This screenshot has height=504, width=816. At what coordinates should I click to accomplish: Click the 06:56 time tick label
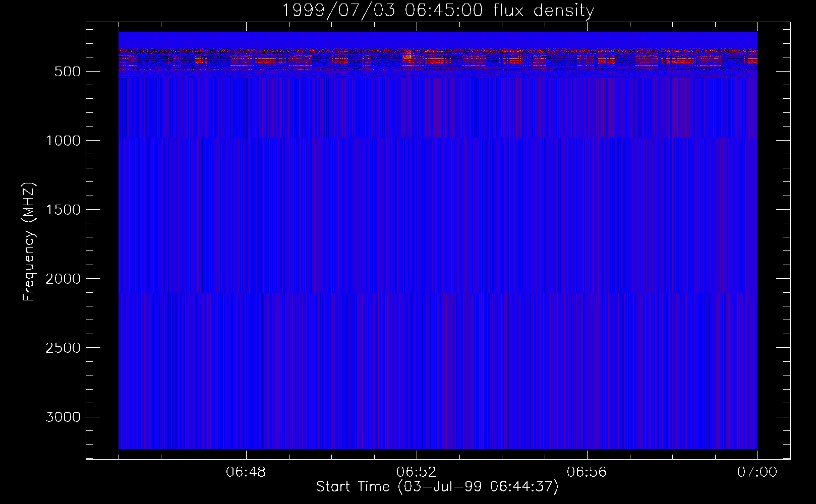pyautogui.click(x=587, y=472)
